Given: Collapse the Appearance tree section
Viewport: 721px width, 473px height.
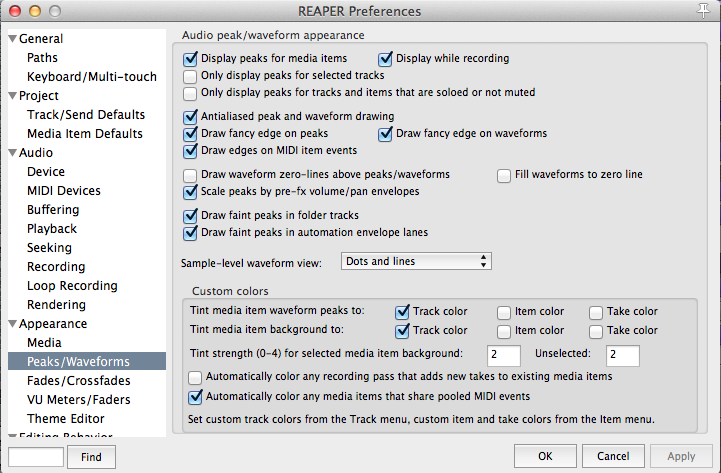Looking at the screenshot, I should [13, 324].
